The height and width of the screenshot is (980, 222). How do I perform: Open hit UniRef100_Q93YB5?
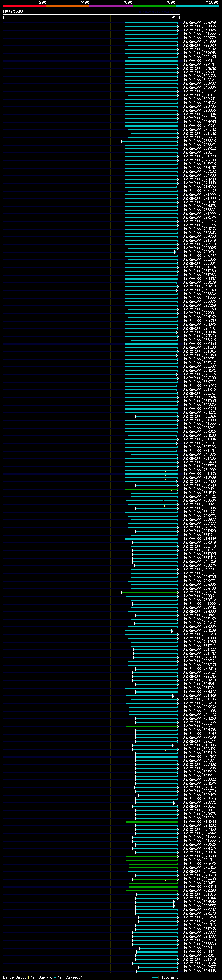199,106
